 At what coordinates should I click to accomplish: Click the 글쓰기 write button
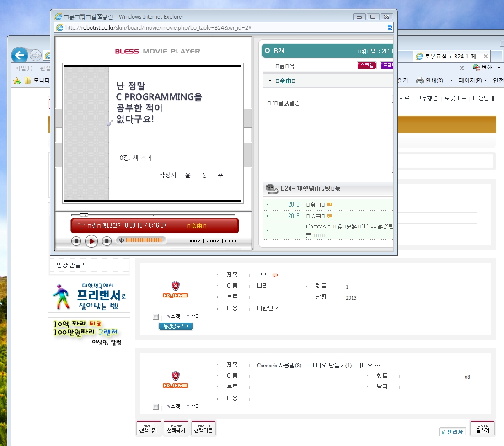coord(482,429)
